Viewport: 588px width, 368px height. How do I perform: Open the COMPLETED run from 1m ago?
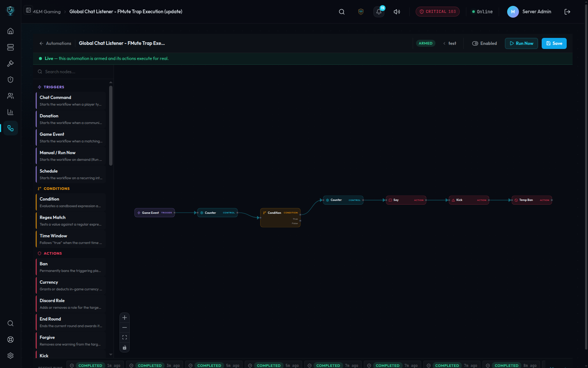click(x=95, y=365)
